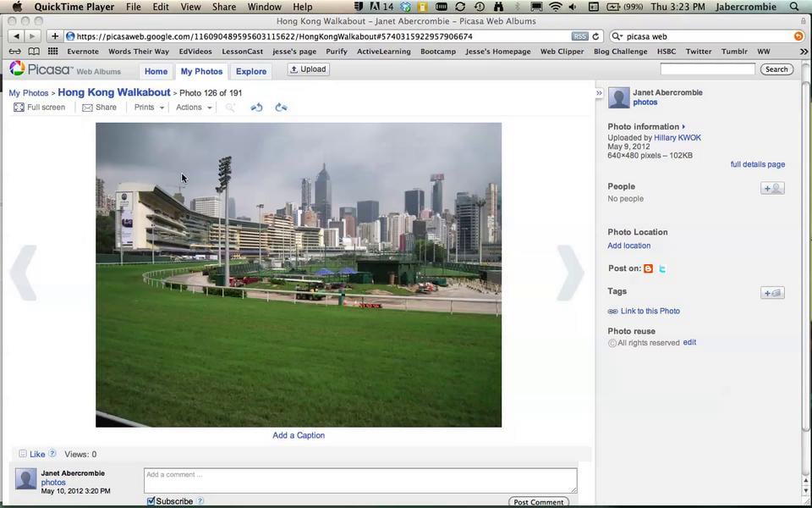The height and width of the screenshot is (508, 812).
Task: Go to the previous photo arrow
Action: [x=24, y=273]
